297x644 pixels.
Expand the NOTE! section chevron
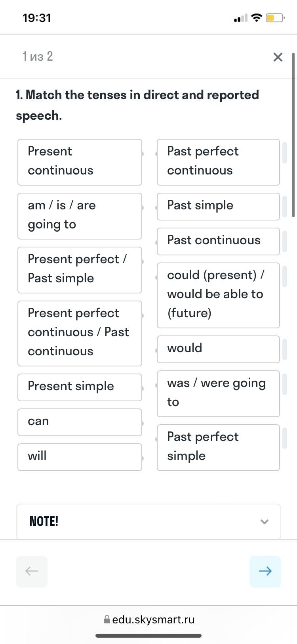pos(265,521)
